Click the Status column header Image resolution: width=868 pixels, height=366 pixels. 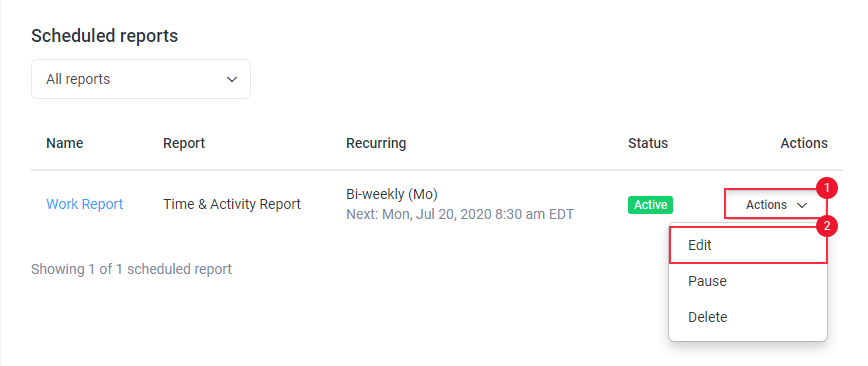click(648, 143)
